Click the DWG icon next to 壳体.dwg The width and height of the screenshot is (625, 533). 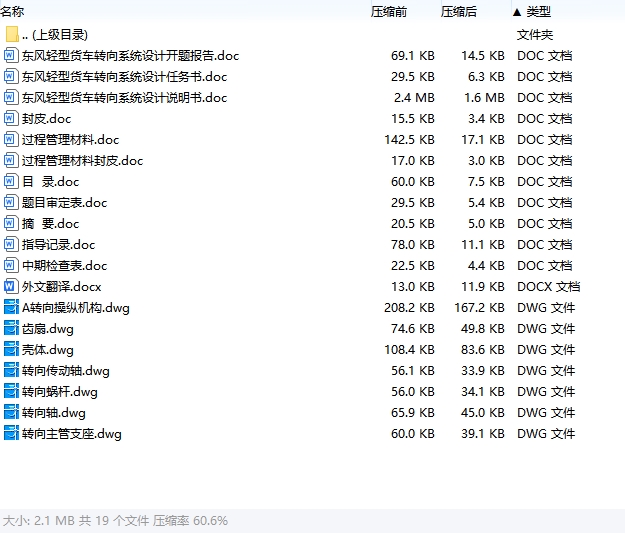pyautogui.click(x=11, y=350)
